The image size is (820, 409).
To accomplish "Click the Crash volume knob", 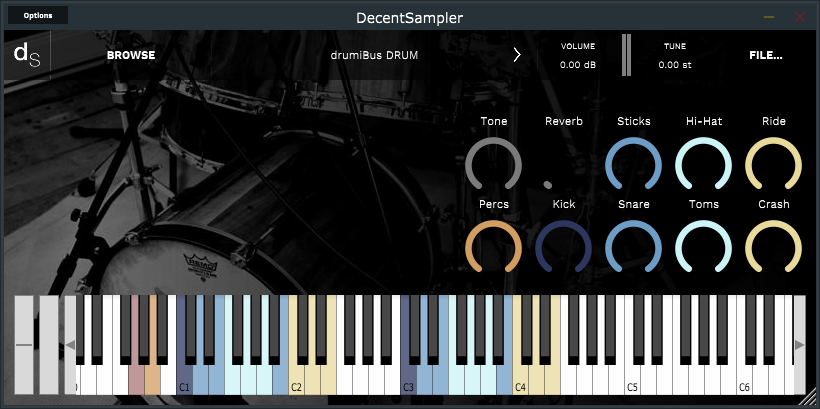I will pyautogui.click(x=773, y=247).
